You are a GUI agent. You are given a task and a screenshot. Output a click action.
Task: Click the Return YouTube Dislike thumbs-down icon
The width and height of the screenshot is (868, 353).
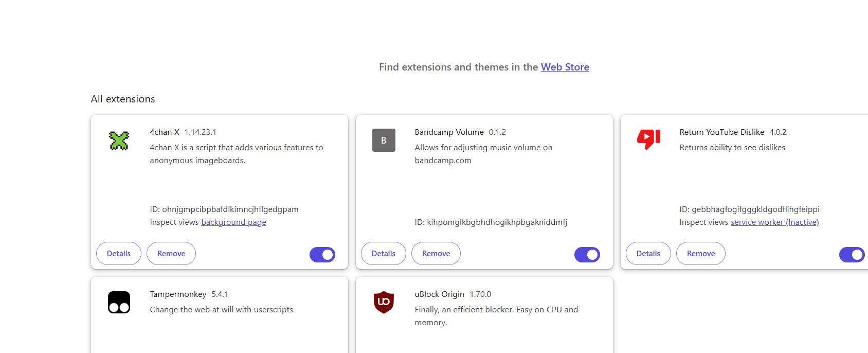648,139
